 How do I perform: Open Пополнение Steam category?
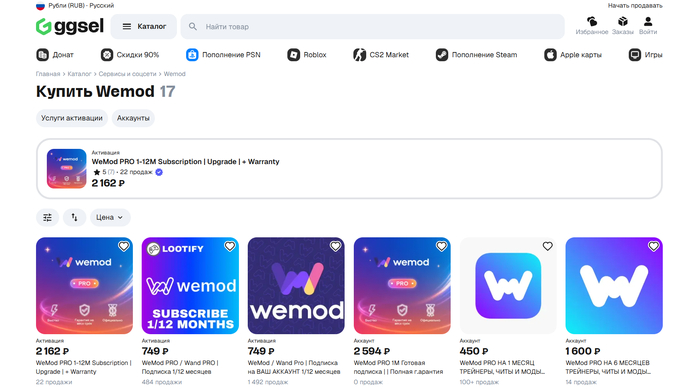point(476,55)
